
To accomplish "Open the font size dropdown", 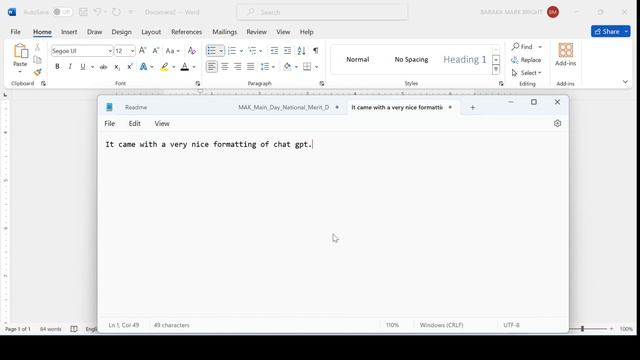I will click(x=133, y=51).
